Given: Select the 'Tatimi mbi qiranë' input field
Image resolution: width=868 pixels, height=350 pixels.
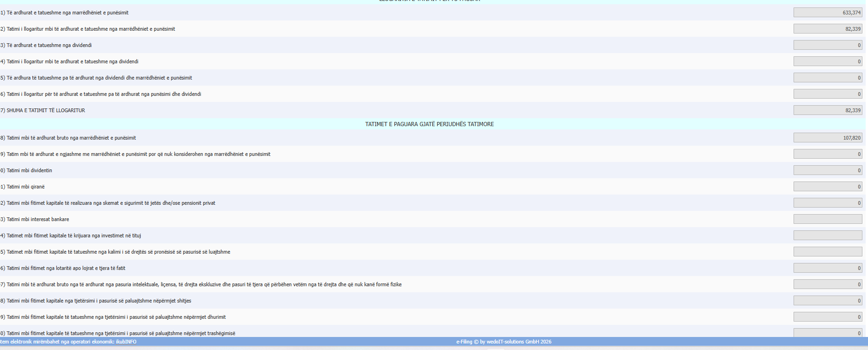Looking at the screenshot, I should pyautogui.click(x=828, y=187).
